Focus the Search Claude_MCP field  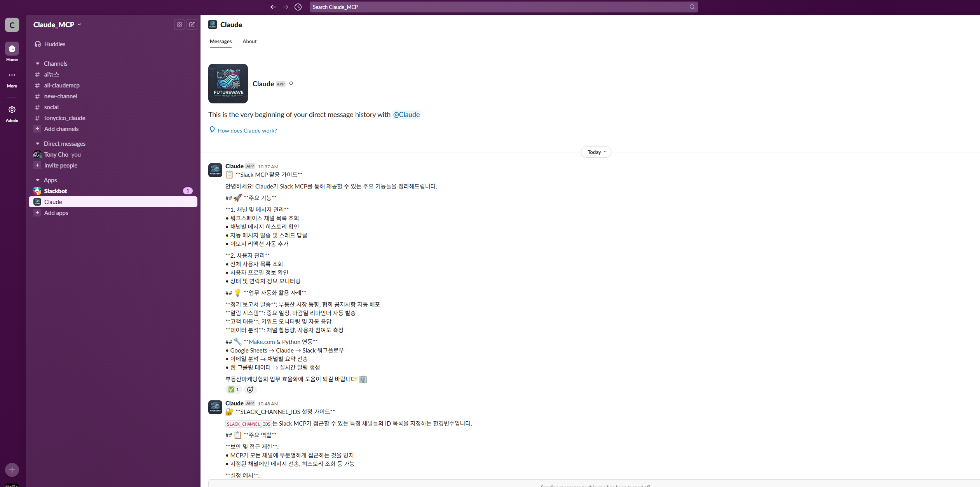pyautogui.click(x=504, y=7)
